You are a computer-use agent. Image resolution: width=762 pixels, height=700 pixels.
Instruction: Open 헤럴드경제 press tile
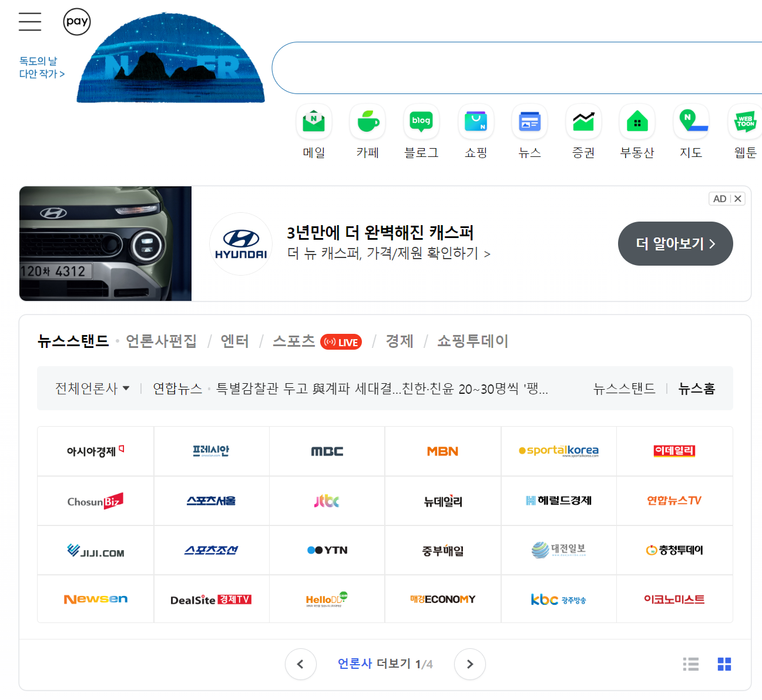[x=559, y=501]
